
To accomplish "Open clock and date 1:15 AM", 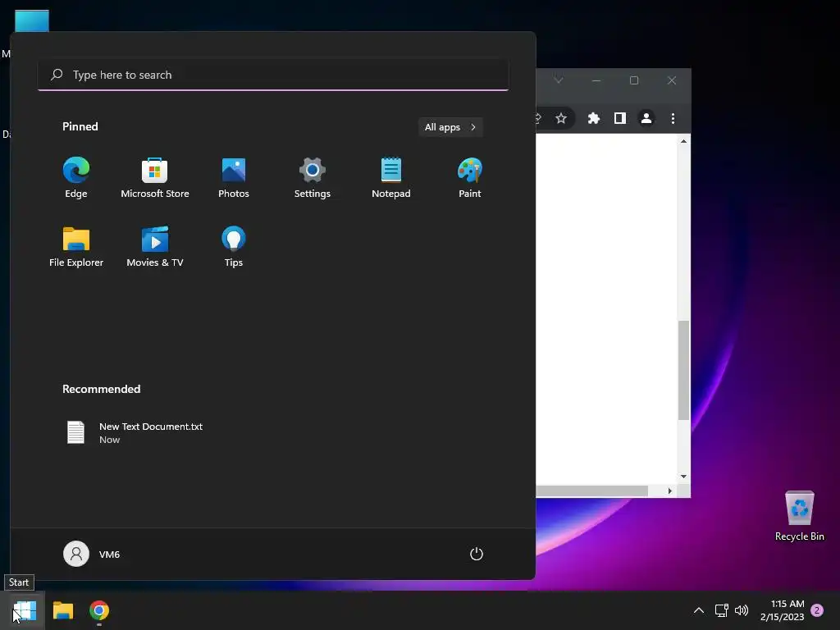I will coord(782,610).
